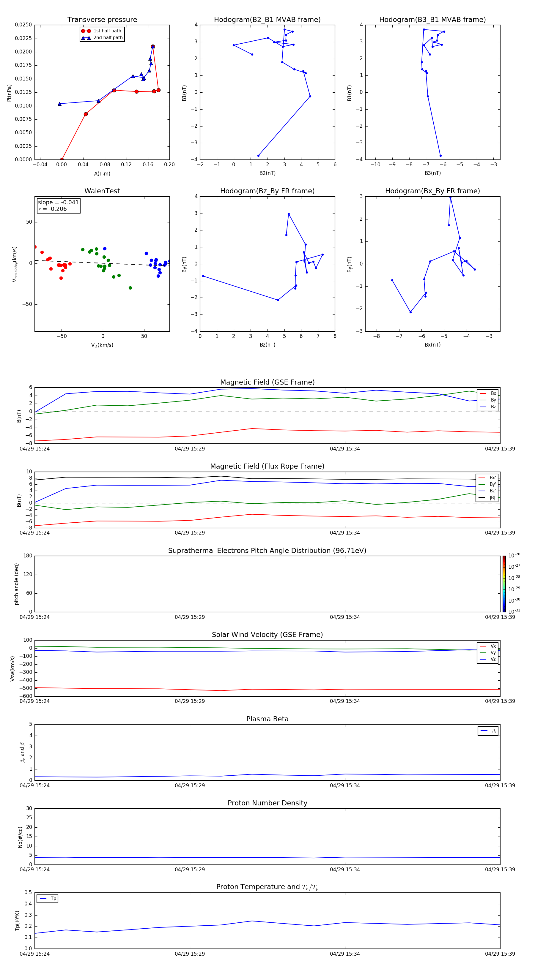Select the "Vy" legend entry in velocity plot
This screenshot has width=535, height=980.
point(488,653)
